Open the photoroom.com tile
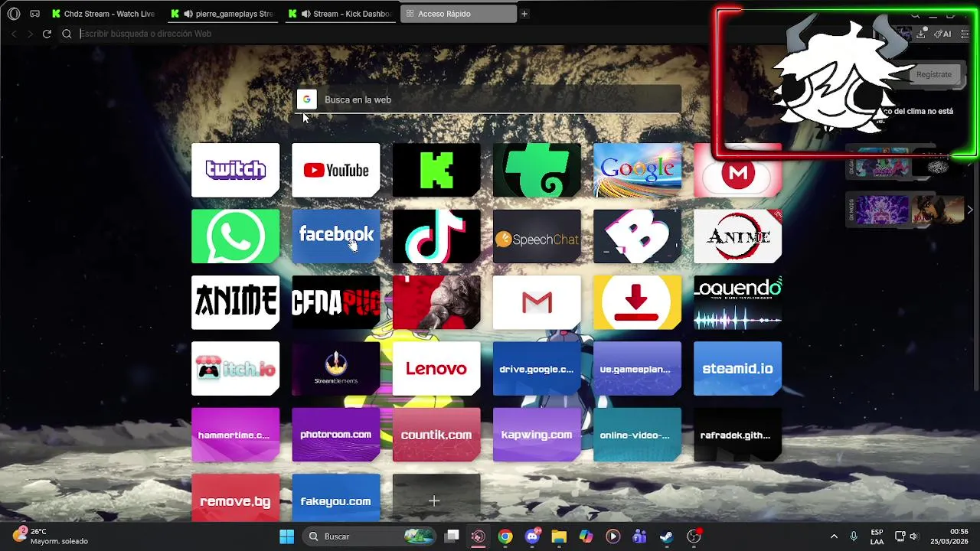The image size is (980, 551). (x=335, y=435)
